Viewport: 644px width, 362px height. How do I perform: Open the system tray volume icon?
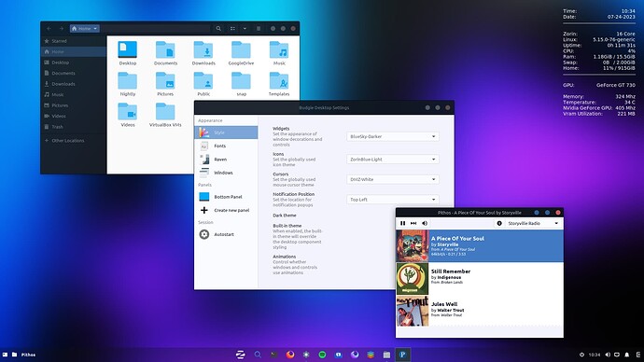[608, 355]
